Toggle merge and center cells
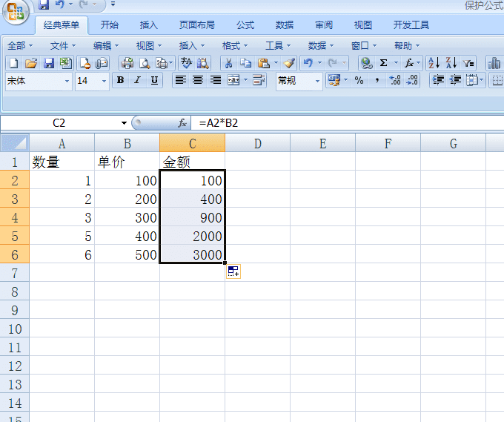504x422 pixels. (x=233, y=80)
